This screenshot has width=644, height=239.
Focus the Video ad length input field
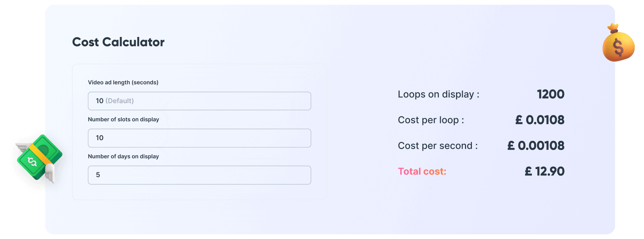(199, 101)
